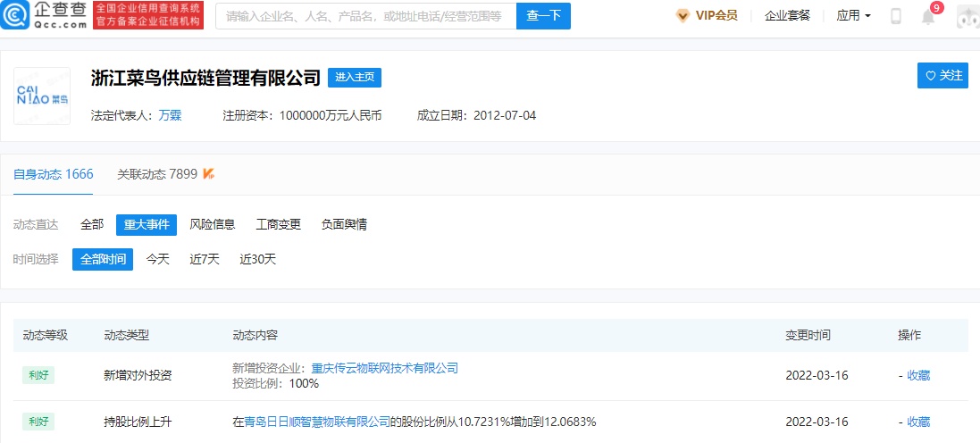The width and height of the screenshot is (980, 443).
Task: Open legal representative 万霖 link
Action: tap(170, 115)
